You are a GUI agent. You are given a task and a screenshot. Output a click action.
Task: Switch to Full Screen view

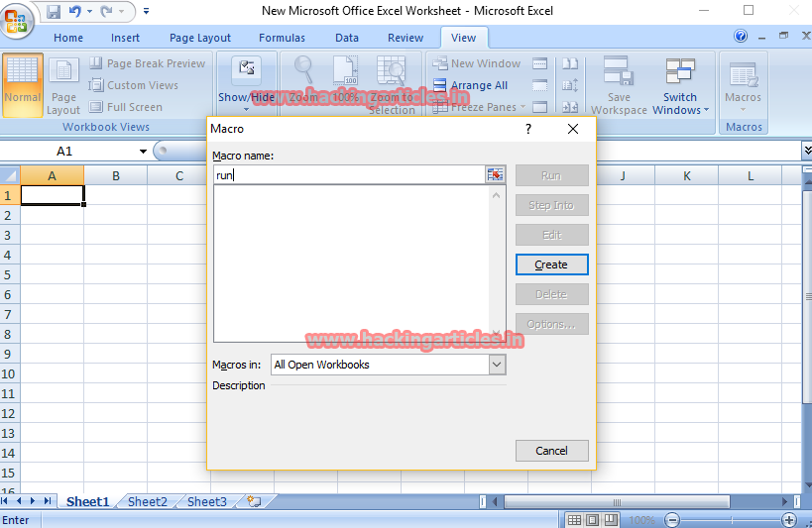pos(125,107)
